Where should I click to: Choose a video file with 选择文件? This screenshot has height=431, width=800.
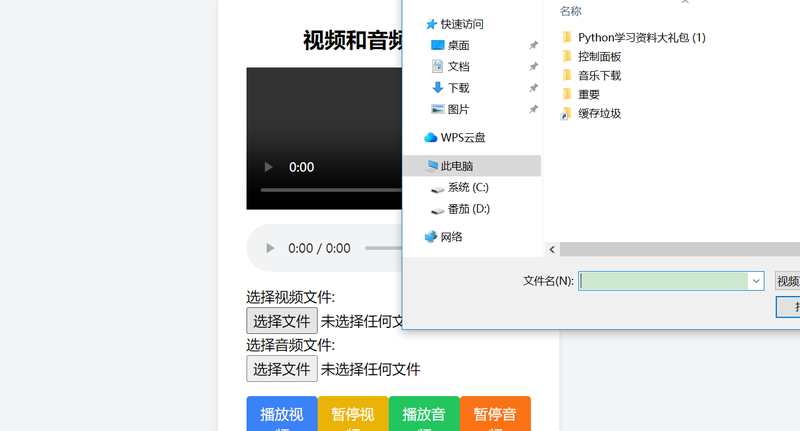pyautogui.click(x=282, y=321)
